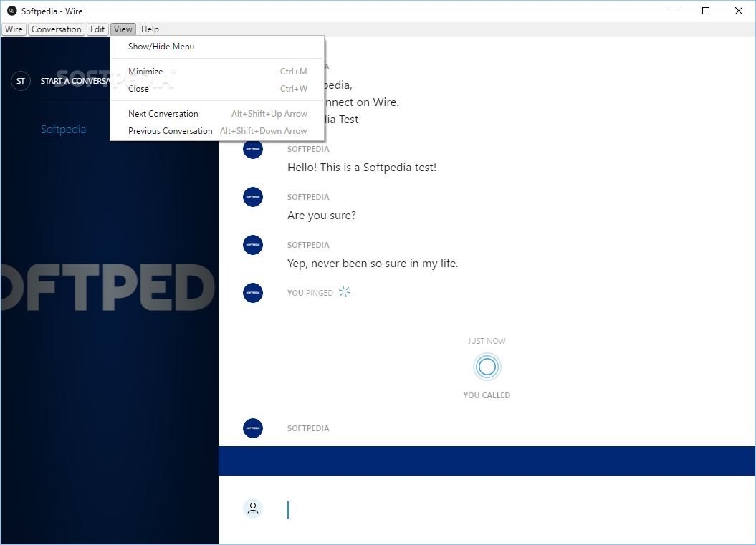Start a conversation from the sidebar
The height and width of the screenshot is (545, 756).
pos(75,81)
